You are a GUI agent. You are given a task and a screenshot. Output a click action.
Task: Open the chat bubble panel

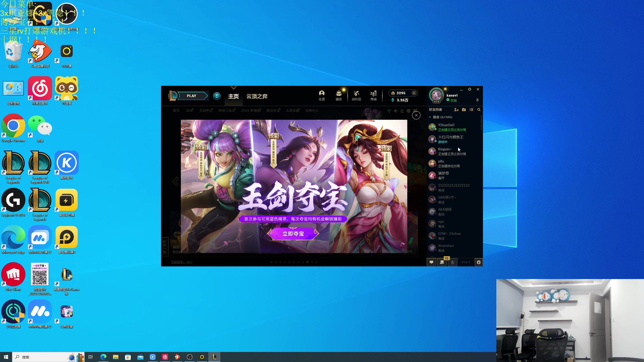pyautogui.click(x=431, y=262)
